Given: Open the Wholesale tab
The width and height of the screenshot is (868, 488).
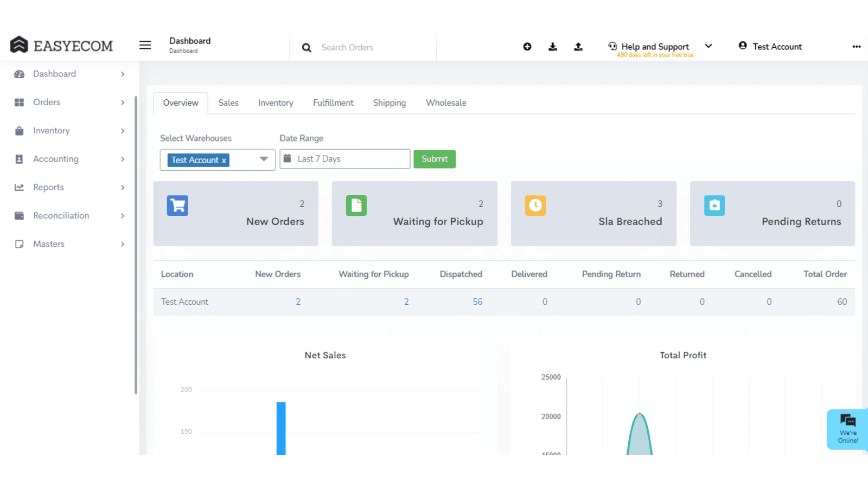Looking at the screenshot, I should pos(445,103).
